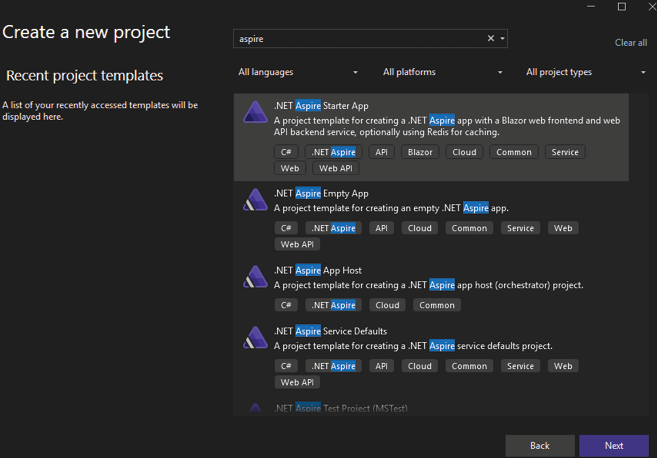The height and width of the screenshot is (458, 657).
Task: Click the Next button
Action: (x=614, y=445)
